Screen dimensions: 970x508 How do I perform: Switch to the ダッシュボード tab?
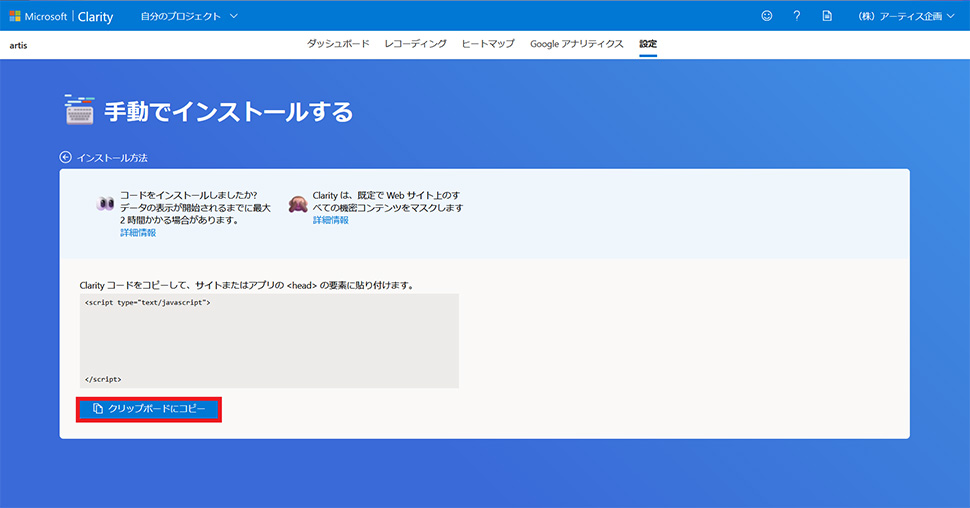point(338,43)
